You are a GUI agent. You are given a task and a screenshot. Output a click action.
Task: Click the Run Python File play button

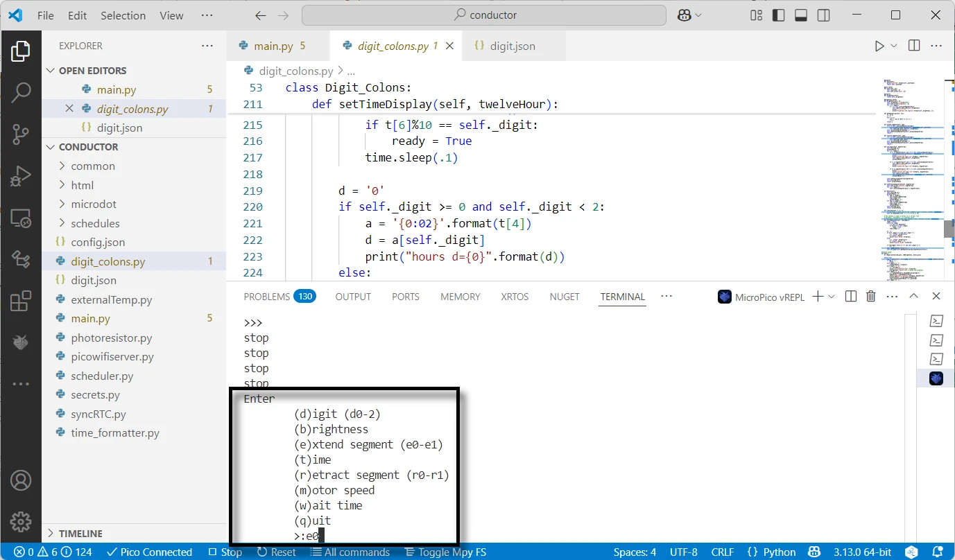pyautogui.click(x=879, y=46)
